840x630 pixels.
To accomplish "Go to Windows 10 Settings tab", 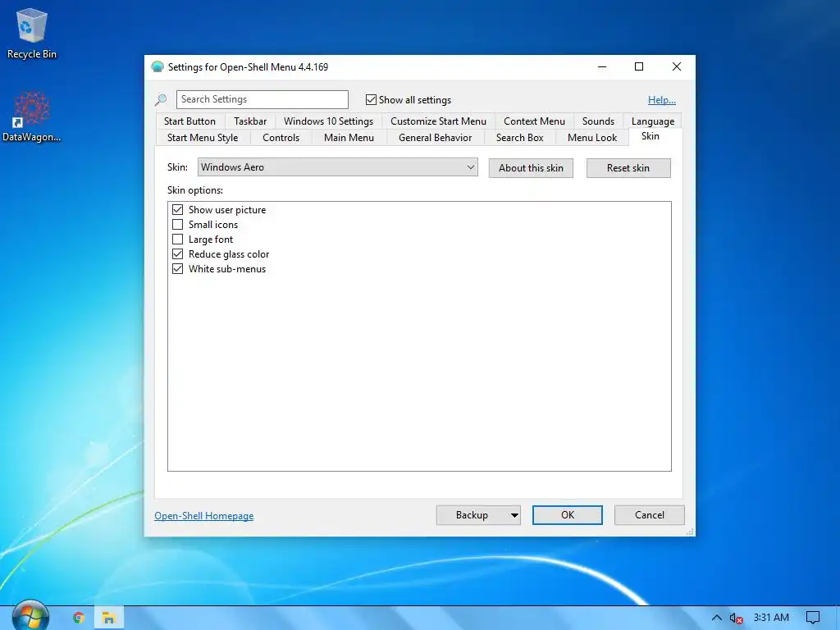I will pyautogui.click(x=328, y=121).
